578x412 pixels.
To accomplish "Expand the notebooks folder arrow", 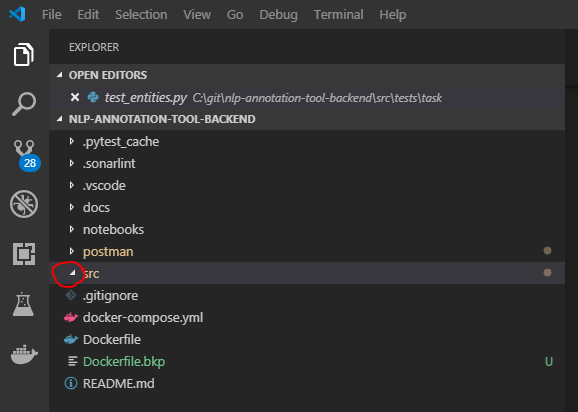I will point(72,229).
